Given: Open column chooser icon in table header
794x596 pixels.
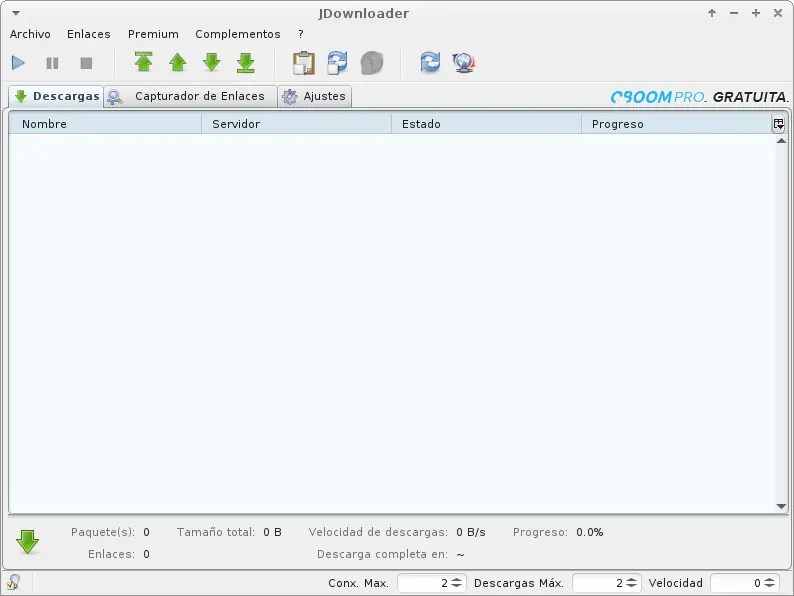Looking at the screenshot, I should pos(778,124).
